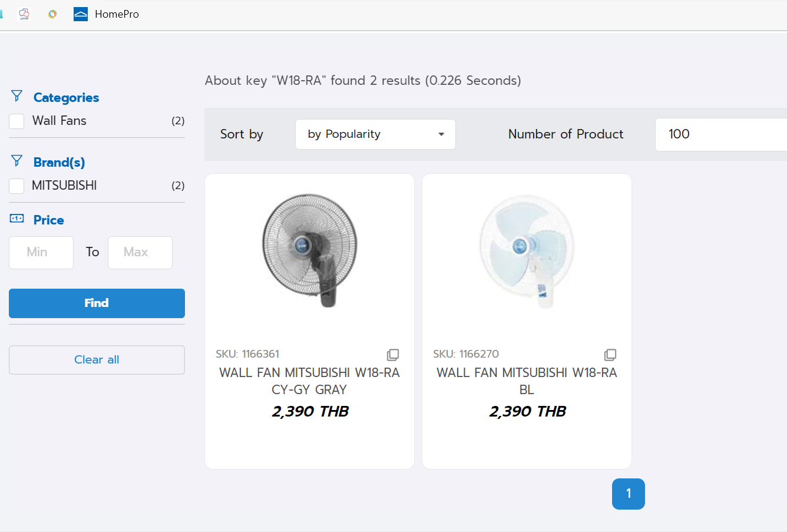Tick the Wall Fans category checkbox
The height and width of the screenshot is (532, 787).
(16, 121)
